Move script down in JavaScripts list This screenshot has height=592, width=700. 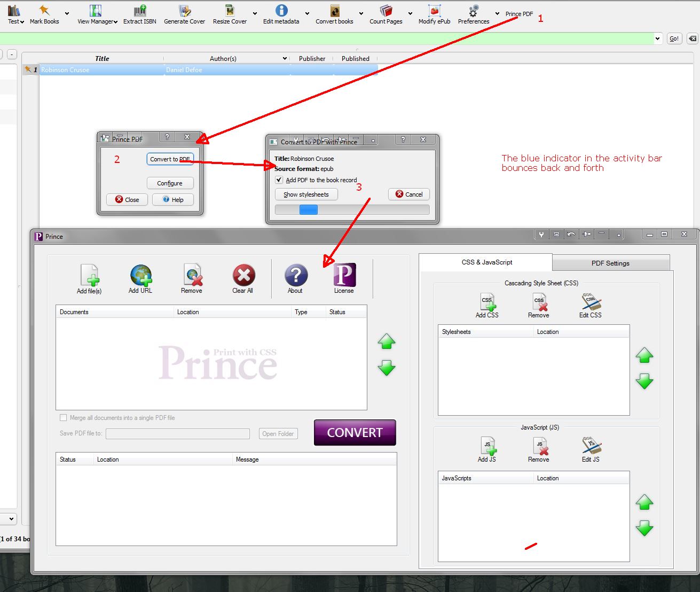coord(644,529)
